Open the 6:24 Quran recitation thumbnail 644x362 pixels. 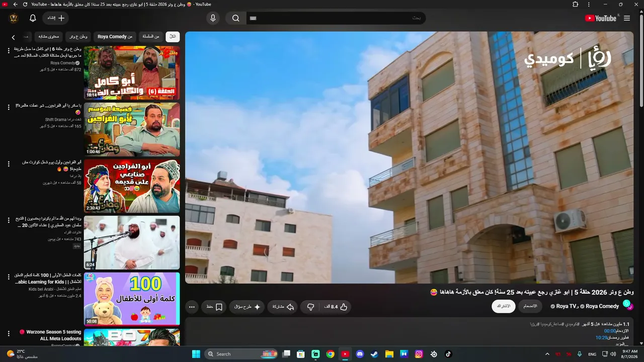click(x=132, y=242)
